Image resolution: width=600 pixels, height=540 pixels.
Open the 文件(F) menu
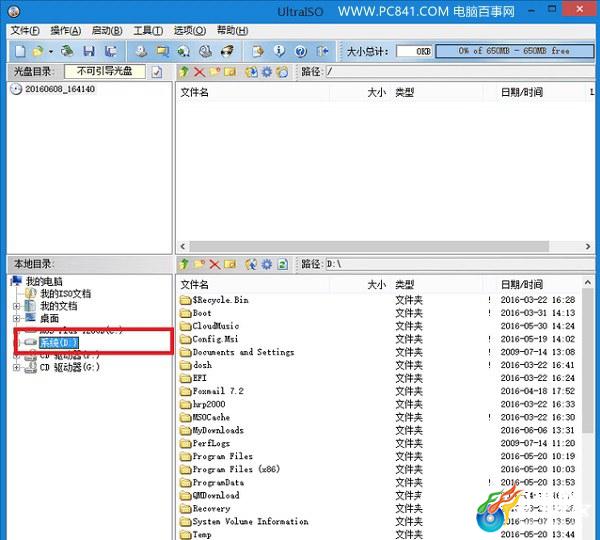(x=25, y=31)
